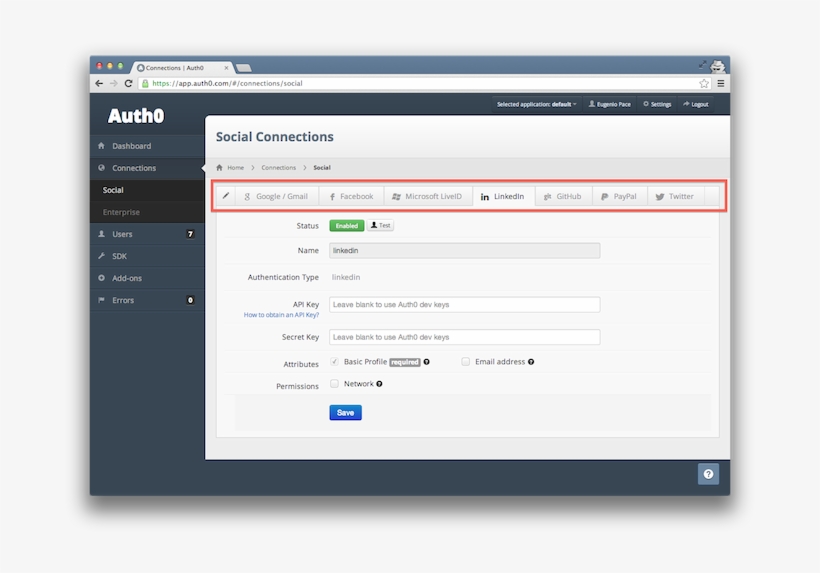Open Dashboard in the sidebar
This screenshot has height=573, width=820.
pos(147,146)
